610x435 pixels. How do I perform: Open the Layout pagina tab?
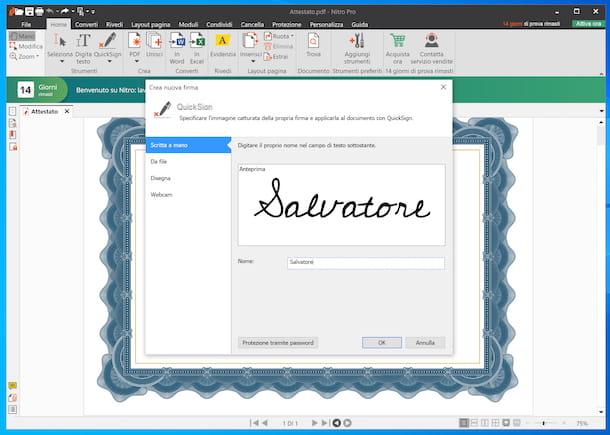point(151,24)
